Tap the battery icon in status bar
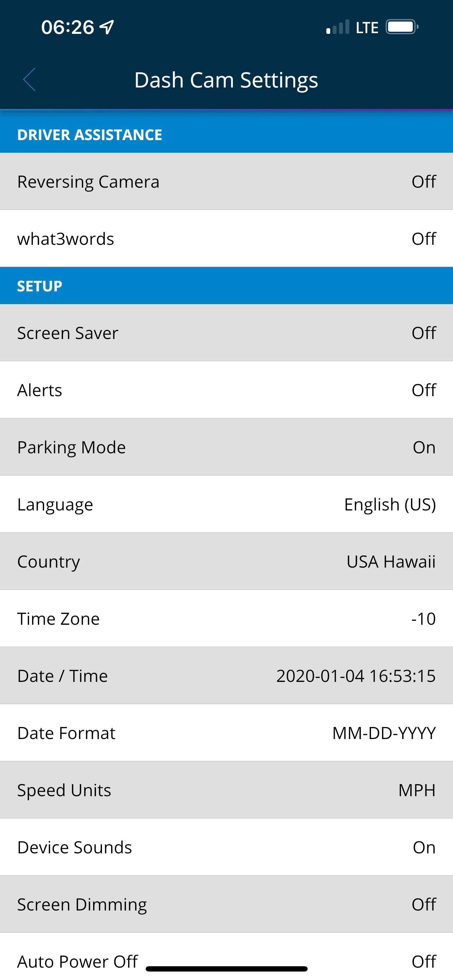Viewport: 453px width, 980px height. tap(401, 27)
